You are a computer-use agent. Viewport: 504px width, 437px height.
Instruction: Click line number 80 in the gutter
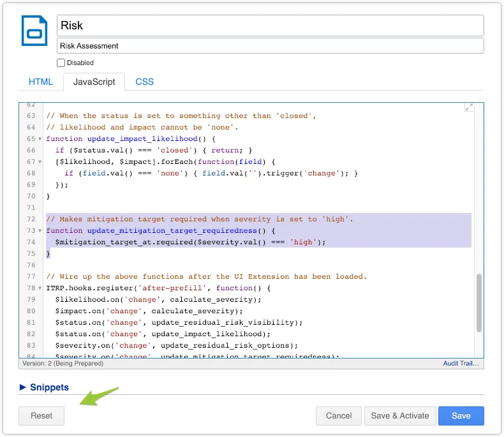(x=31, y=311)
